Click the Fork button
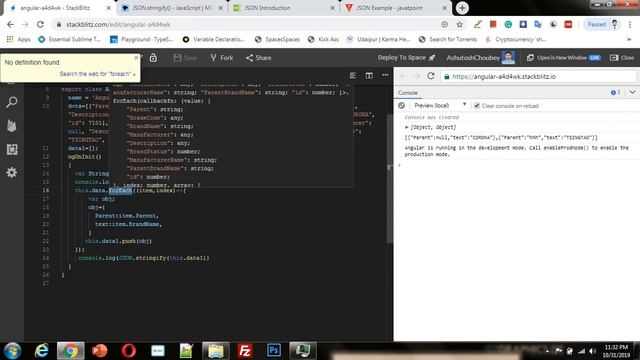The width and height of the screenshot is (640, 360). [x=222, y=58]
